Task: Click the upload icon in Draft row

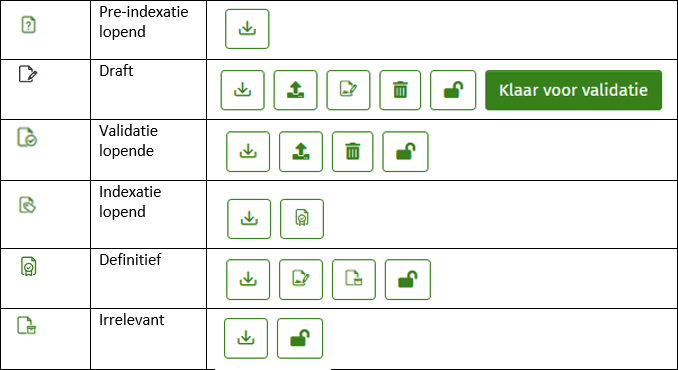Action: pos(295,90)
